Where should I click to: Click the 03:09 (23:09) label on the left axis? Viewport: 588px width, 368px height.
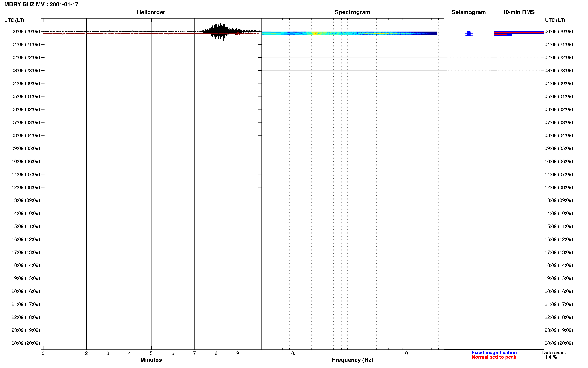click(x=26, y=71)
